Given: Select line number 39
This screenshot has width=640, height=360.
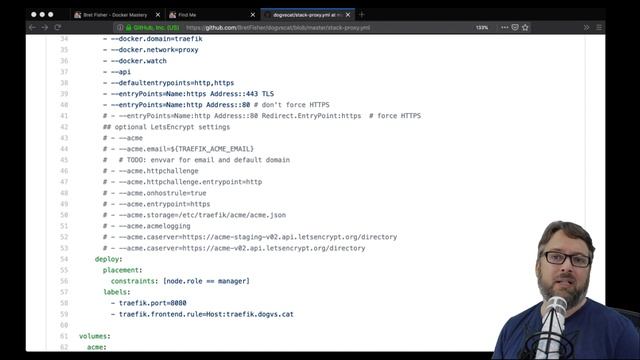Looking at the screenshot, I should [64, 94].
